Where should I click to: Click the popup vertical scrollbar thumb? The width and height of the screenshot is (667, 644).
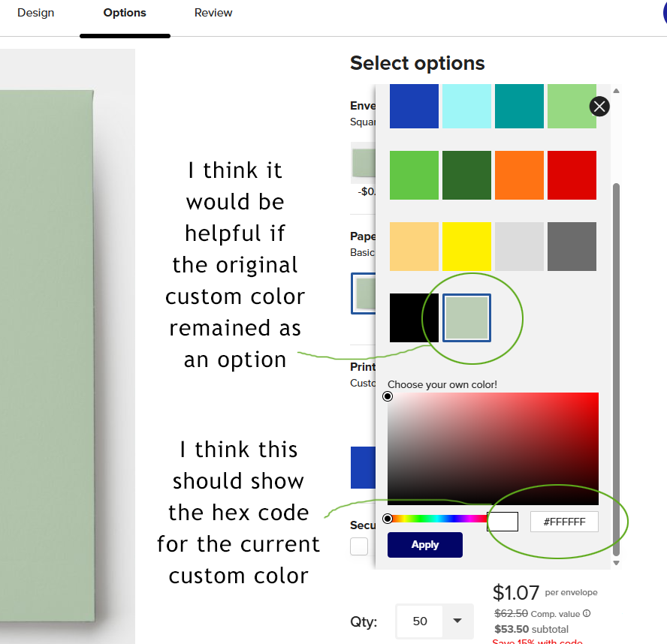(x=616, y=369)
